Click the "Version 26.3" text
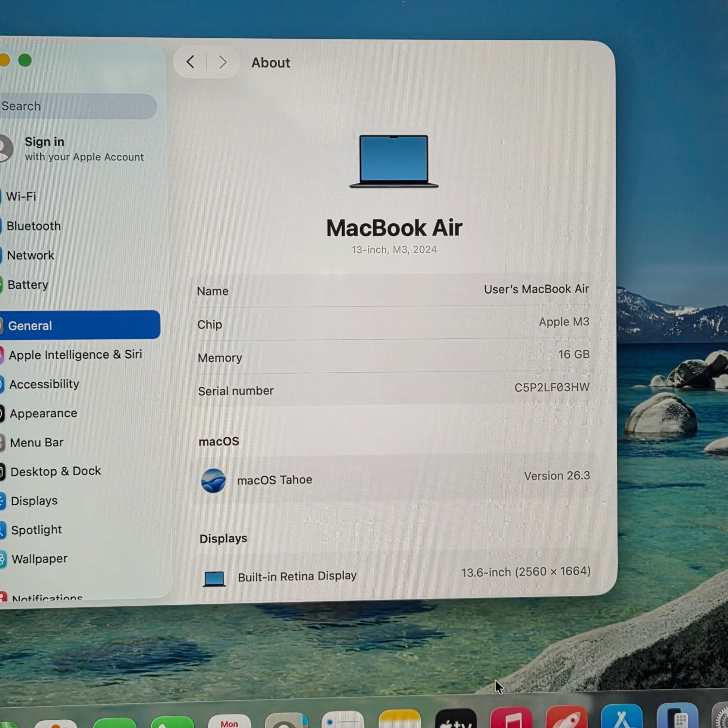728x728 pixels. pyautogui.click(x=557, y=476)
